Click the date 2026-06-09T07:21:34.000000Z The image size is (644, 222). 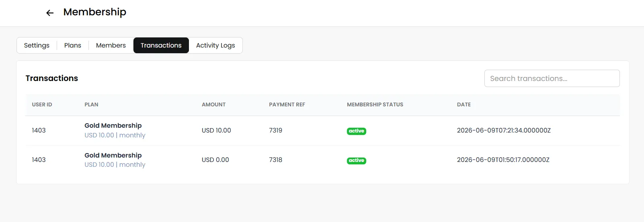tap(504, 130)
